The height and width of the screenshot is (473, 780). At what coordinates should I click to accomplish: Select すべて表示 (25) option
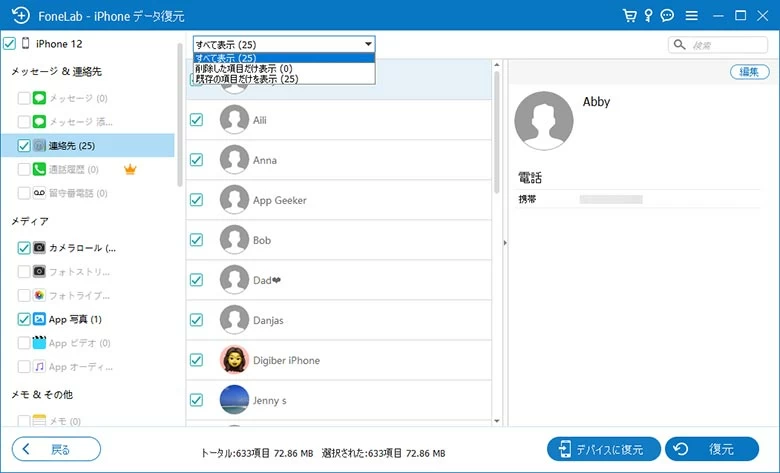coord(284,58)
